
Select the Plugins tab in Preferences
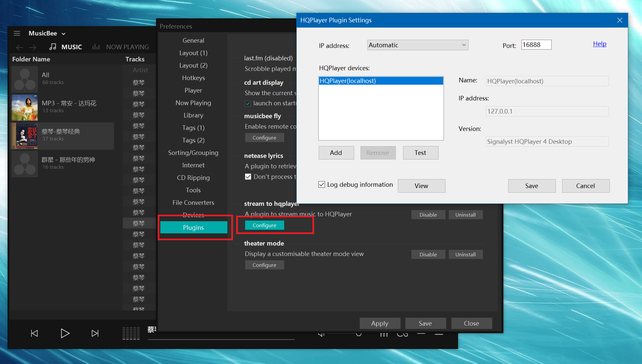coord(193,228)
